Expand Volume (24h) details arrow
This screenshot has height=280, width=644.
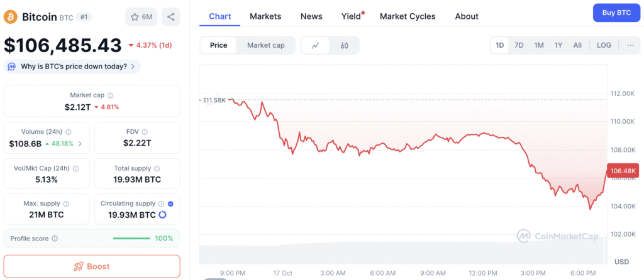[x=80, y=144]
